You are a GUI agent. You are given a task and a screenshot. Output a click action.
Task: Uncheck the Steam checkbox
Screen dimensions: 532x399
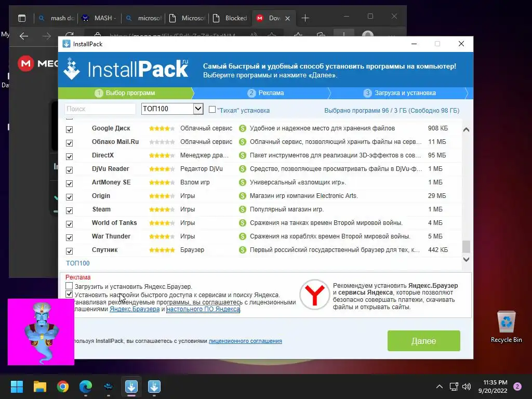point(69,211)
